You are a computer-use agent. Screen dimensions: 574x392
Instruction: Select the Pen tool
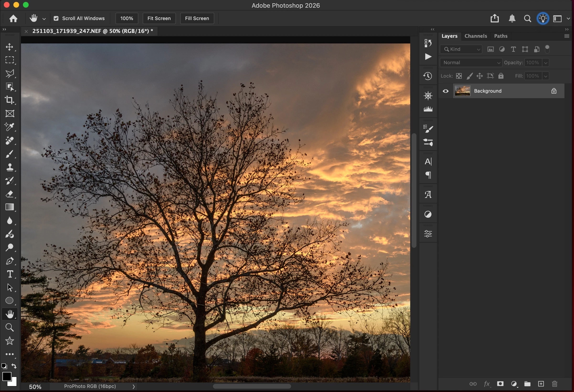click(x=10, y=261)
